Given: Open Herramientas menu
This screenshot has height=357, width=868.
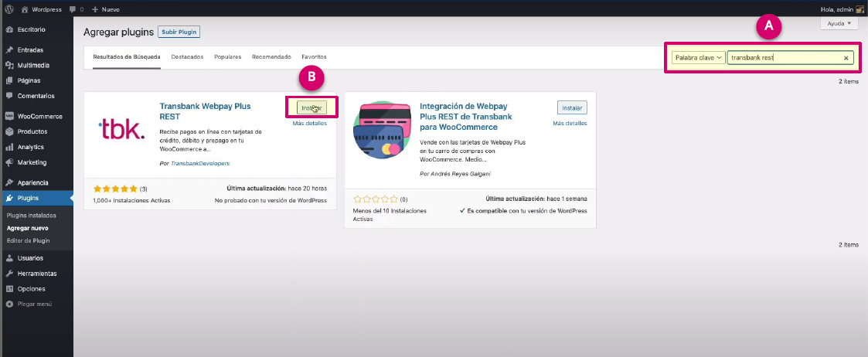Looking at the screenshot, I should pyautogui.click(x=36, y=274).
